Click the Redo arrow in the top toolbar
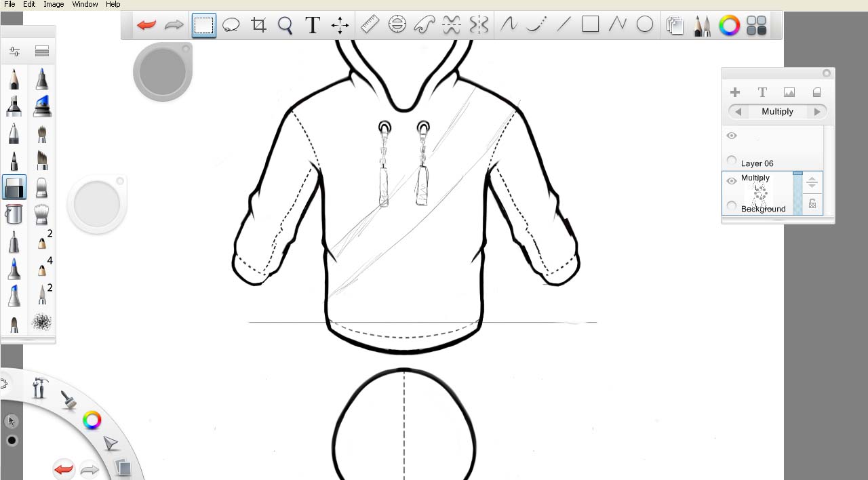868x480 pixels. pos(174,26)
